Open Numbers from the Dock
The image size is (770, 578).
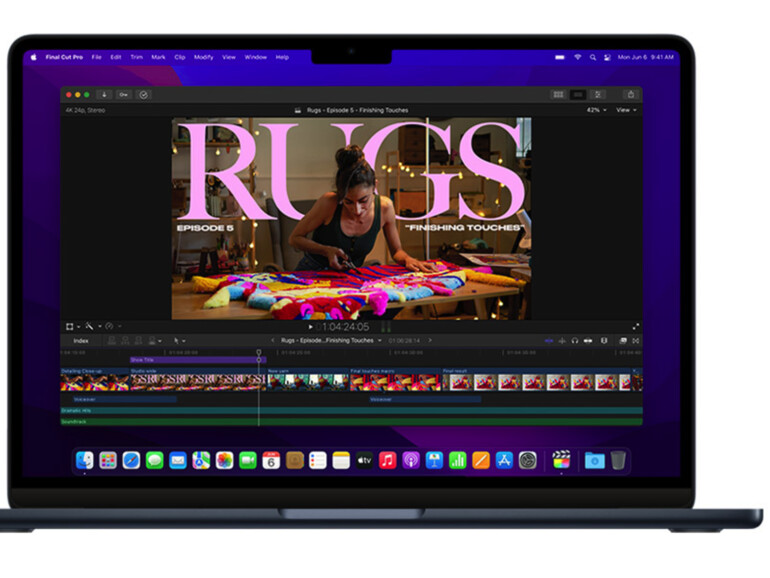pyautogui.click(x=457, y=461)
